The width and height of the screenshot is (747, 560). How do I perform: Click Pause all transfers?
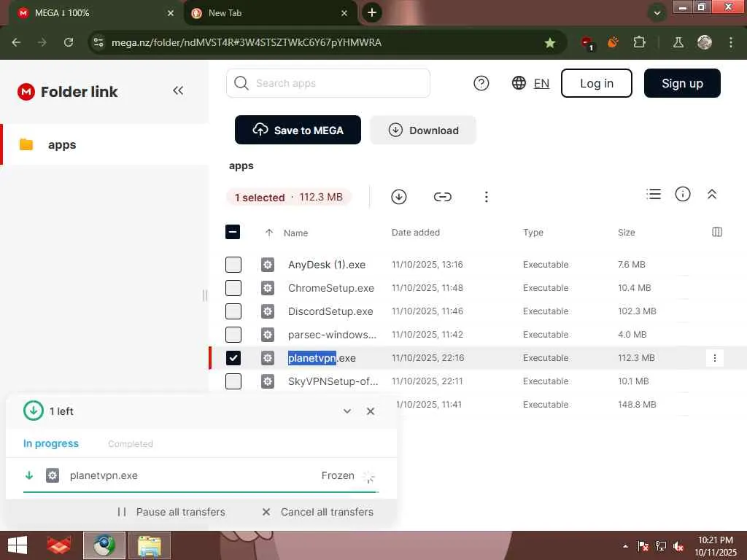click(171, 512)
